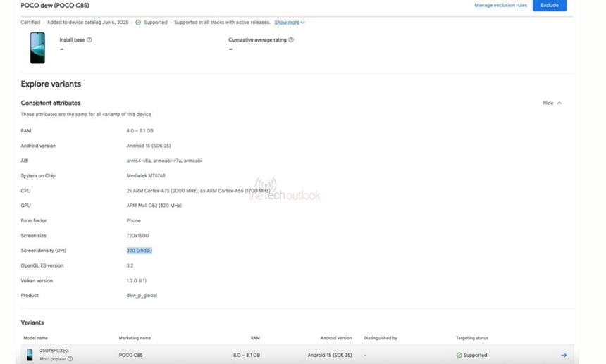
Task: Click the Exclude button
Action: click(x=549, y=5)
